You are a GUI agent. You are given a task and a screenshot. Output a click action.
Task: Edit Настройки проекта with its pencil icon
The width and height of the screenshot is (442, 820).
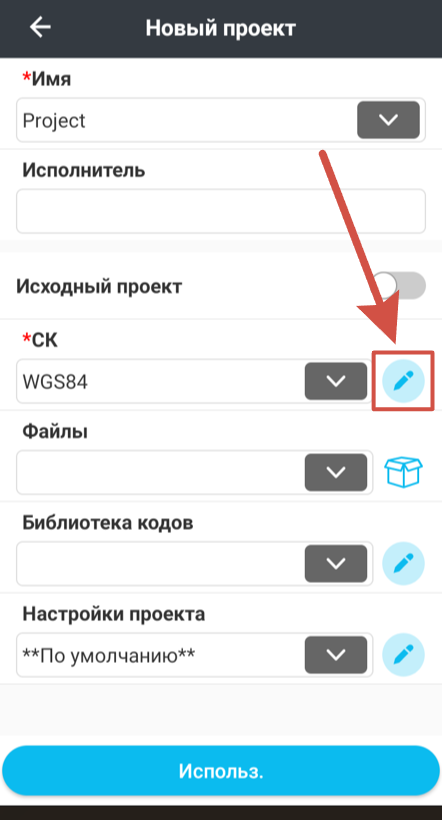pos(403,654)
